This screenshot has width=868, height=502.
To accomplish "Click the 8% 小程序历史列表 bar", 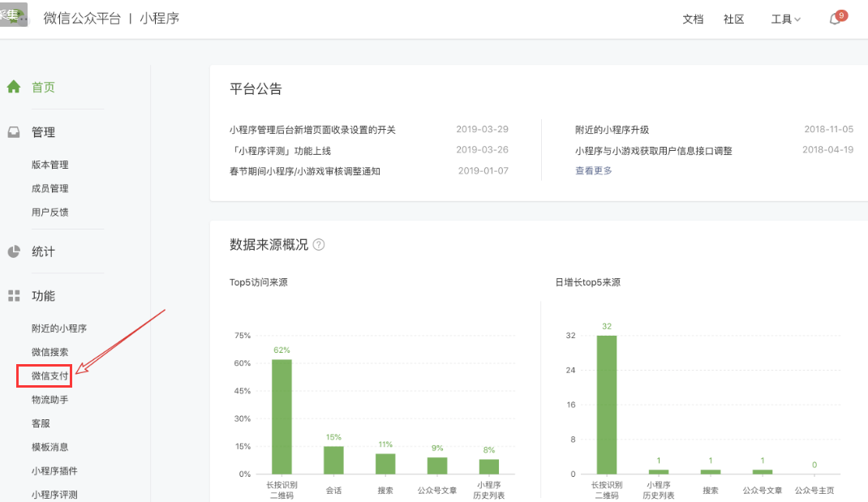I will click(489, 466).
